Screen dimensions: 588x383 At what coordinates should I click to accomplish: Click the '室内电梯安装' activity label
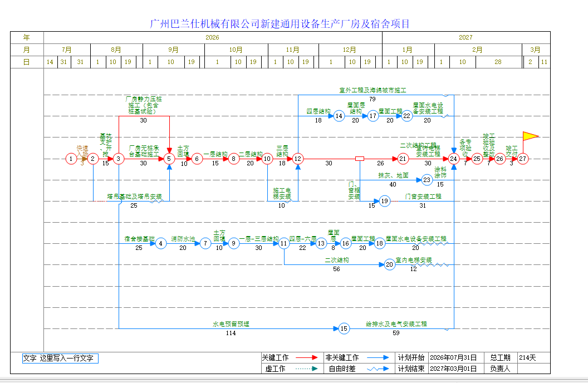pos(414,260)
